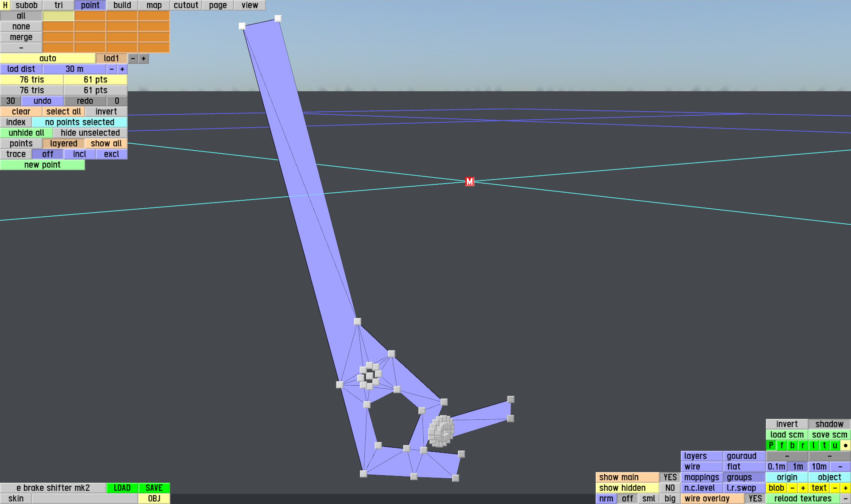Click the green SAVE button

[154, 488]
